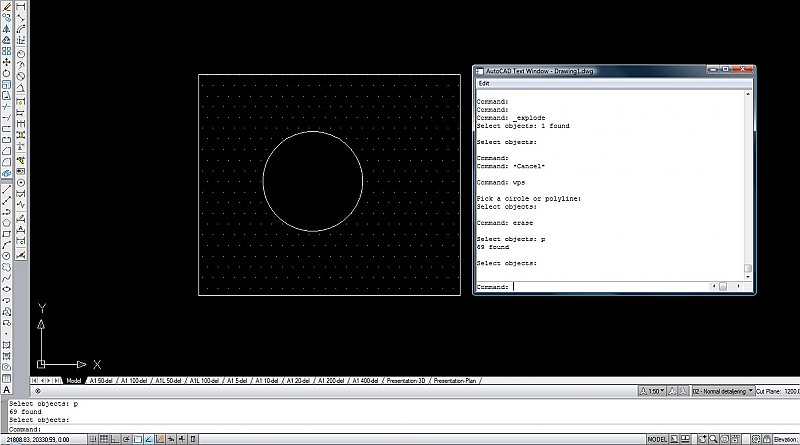Switch to the A1 50-del layout tab
Viewport: 800px width, 445px height.
point(101,381)
